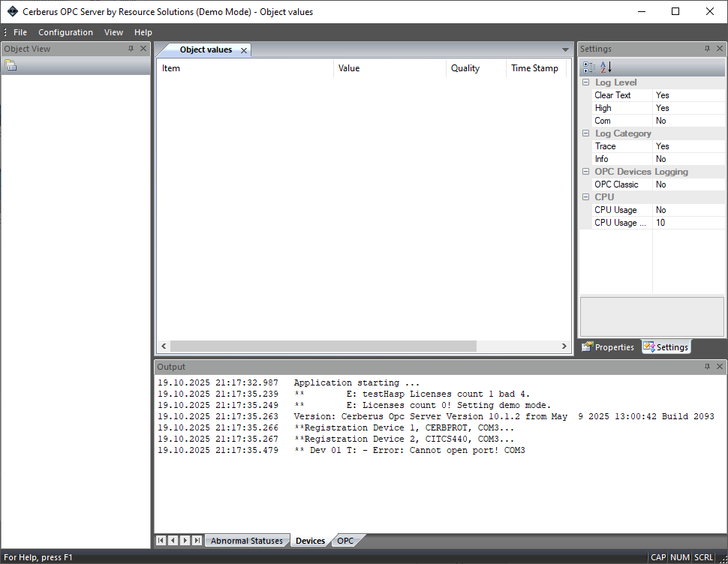The height and width of the screenshot is (564, 728).
Task: Switch to the Abnormal Statuses output tab
Action: point(246,541)
